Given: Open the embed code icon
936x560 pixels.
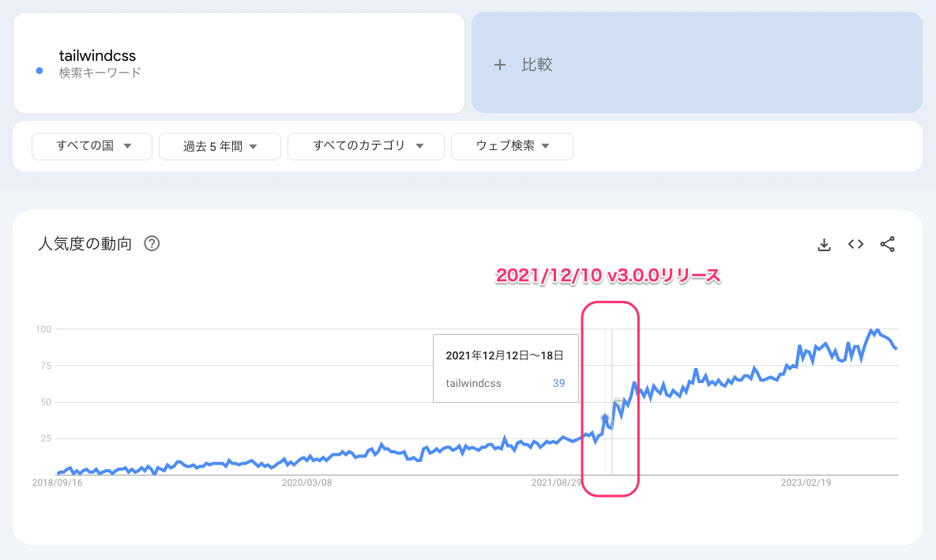Looking at the screenshot, I should [855, 243].
